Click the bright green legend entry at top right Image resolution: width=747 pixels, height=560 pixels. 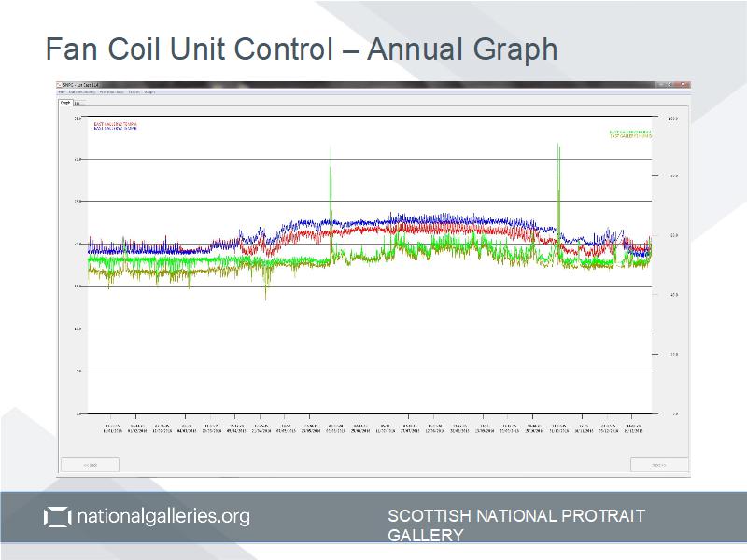coord(630,132)
